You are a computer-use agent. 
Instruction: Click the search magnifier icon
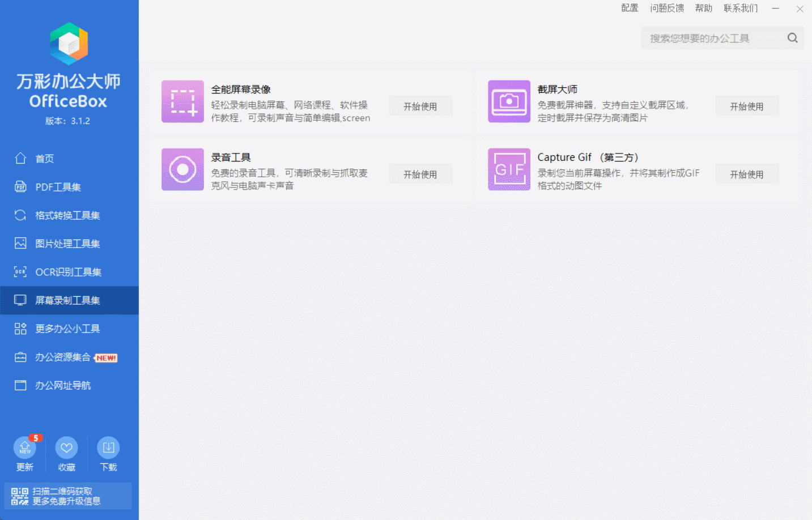coord(792,37)
